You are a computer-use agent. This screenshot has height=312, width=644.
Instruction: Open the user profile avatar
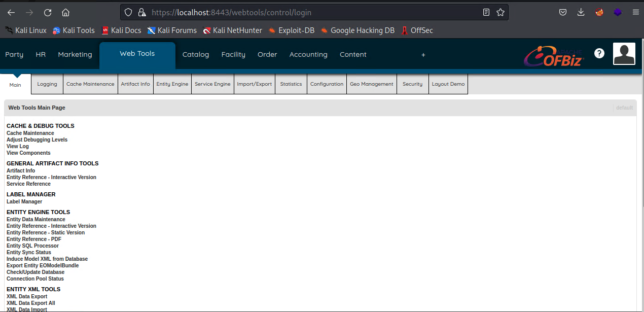(624, 54)
